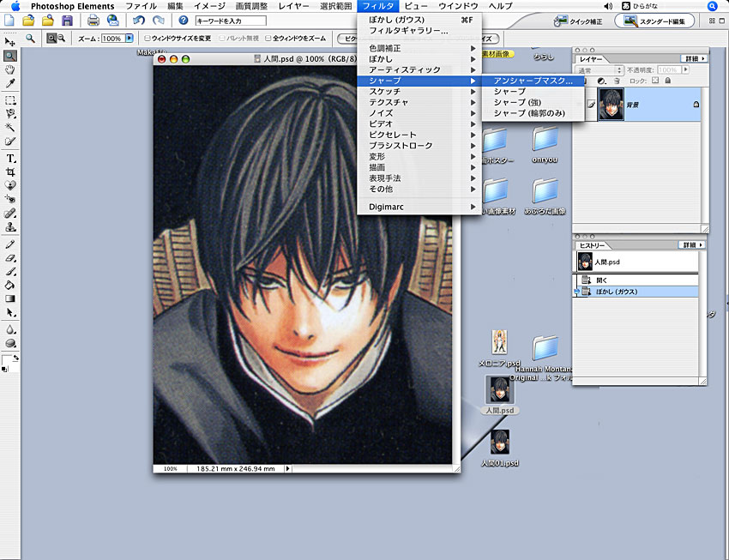Click the クイック補正 button
The height and width of the screenshot is (560, 729).
[x=579, y=21]
